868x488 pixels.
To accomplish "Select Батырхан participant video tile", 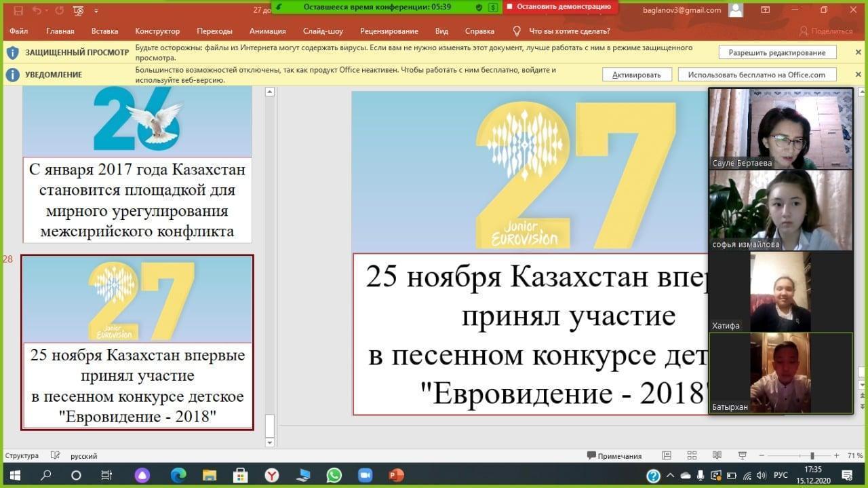I will tap(781, 373).
